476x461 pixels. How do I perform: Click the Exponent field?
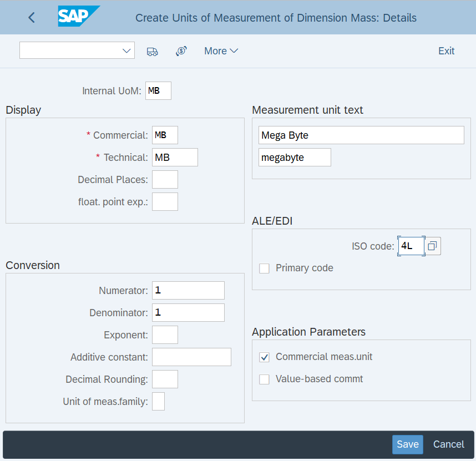(165, 335)
